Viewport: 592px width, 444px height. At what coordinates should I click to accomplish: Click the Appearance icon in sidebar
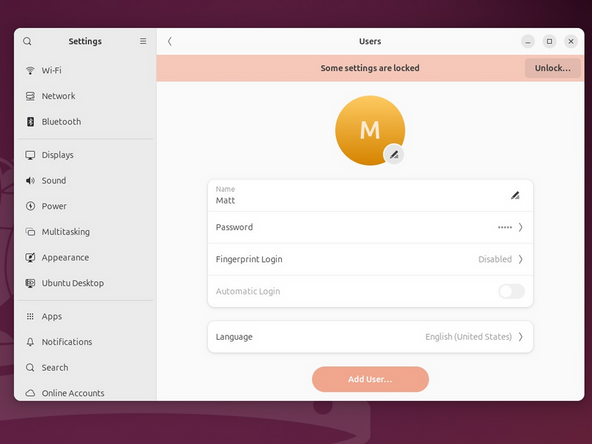30,257
